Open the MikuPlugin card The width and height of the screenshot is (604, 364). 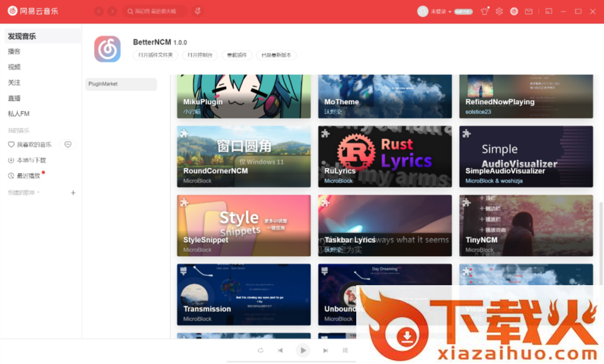click(x=243, y=96)
